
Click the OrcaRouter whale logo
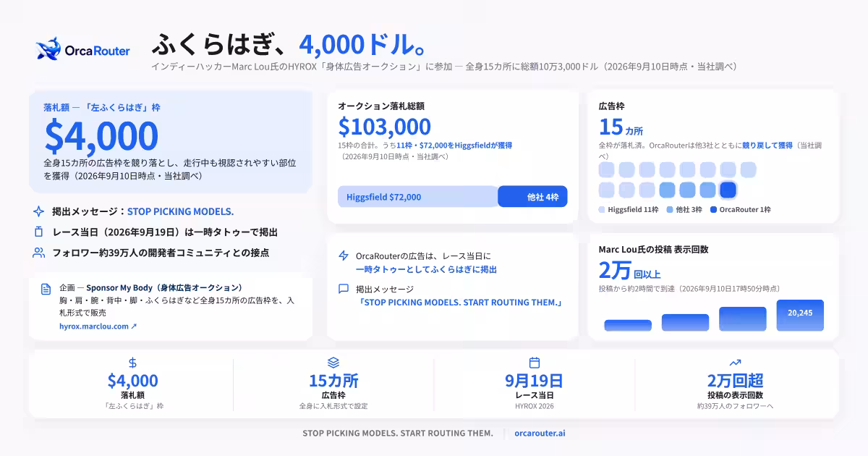[49, 49]
